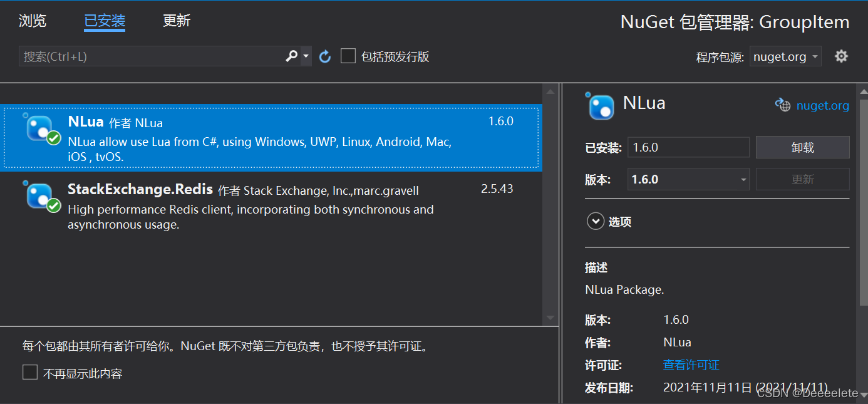868x404 pixels.
Task: Click the 'NLua Package.' description text
Action: click(x=624, y=289)
